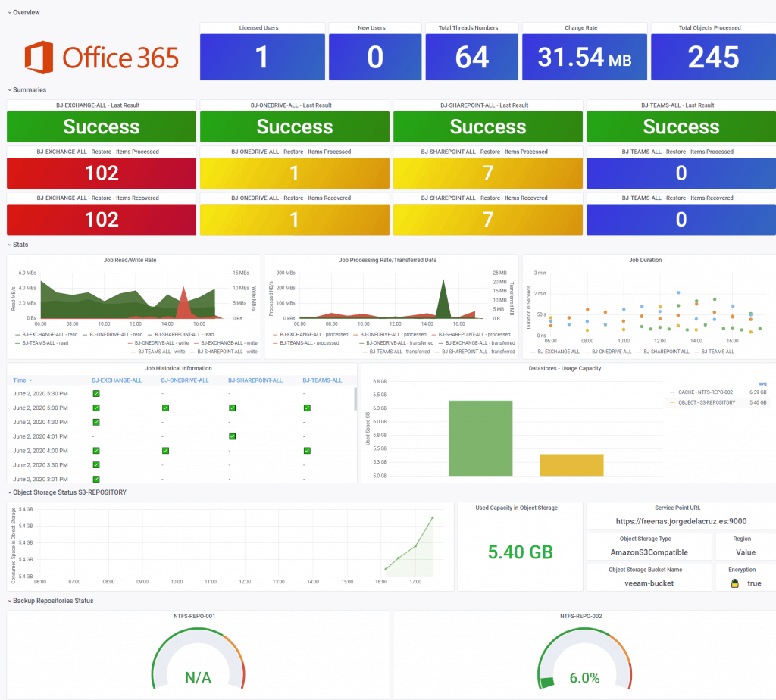Viewport: 776px width, 700px height.
Task: Click the Region panel's Value text
Action: tap(746, 552)
